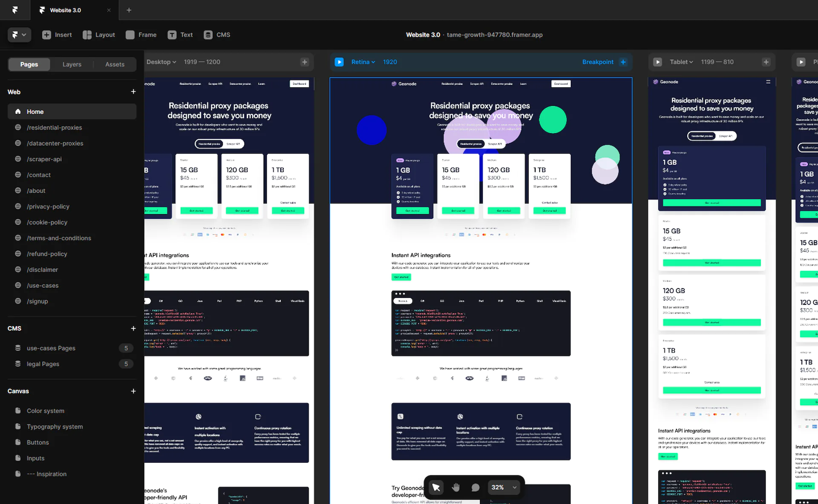Add a new Breakpoint to Retina
The height and width of the screenshot is (504, 818).
pyautogui.click(x=623, y=62)
